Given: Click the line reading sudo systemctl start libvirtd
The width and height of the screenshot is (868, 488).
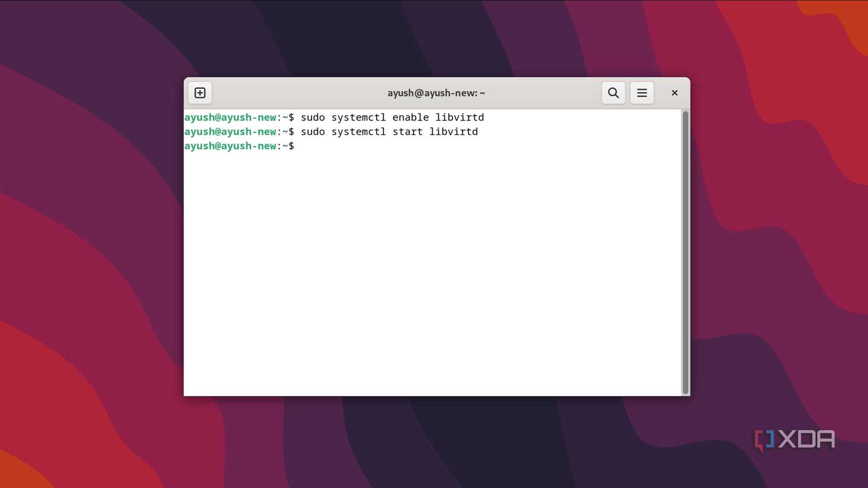Looking at the screenshot, I should 389,131.
